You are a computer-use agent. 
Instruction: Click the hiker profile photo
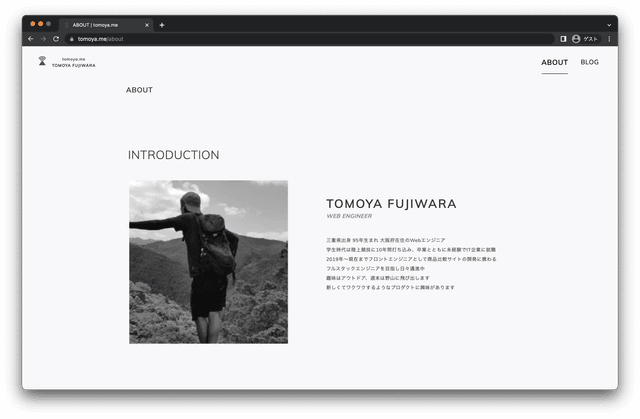tap(209, 262)
